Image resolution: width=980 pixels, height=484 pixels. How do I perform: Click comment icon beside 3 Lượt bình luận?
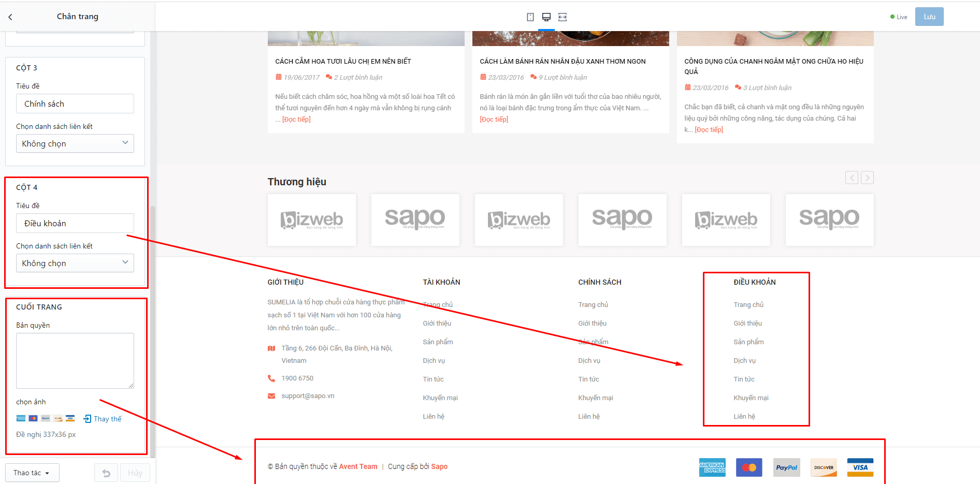tap(738, 87)
